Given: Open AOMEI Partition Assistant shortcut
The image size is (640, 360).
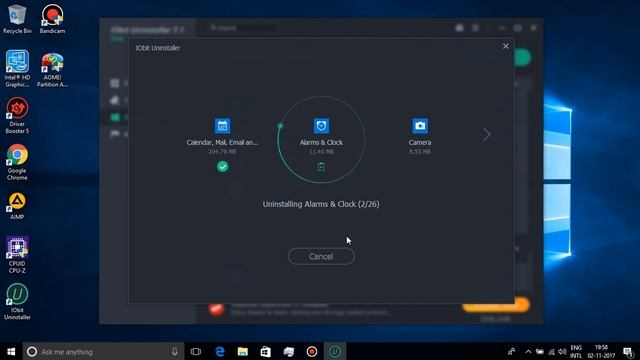Looking at the screenshot, I should pyautogui.click(x=52, y=69).
